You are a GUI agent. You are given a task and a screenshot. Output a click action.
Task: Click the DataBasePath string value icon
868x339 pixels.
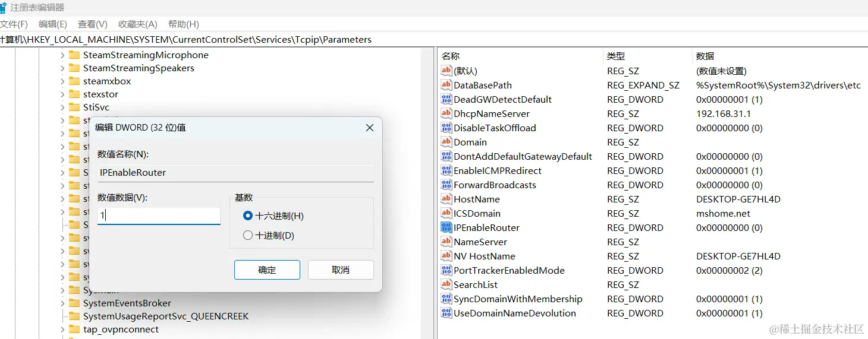tap(446, 85)
